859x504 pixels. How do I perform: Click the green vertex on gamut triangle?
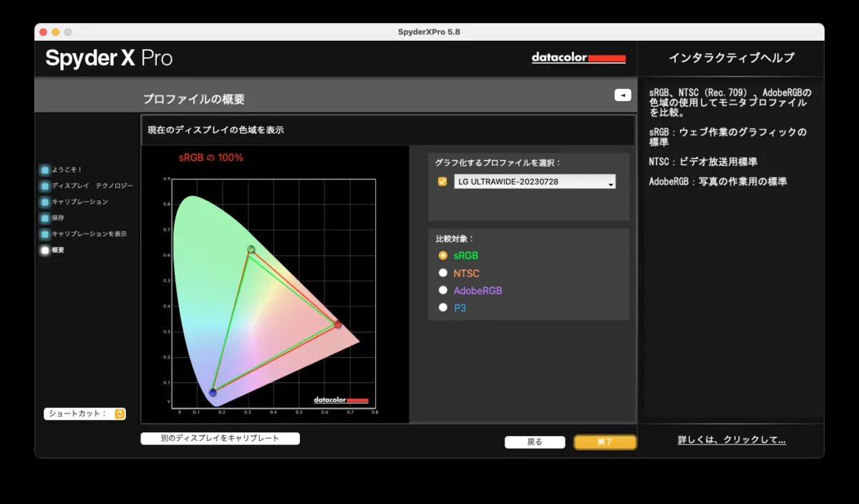(x=251, y=249)
